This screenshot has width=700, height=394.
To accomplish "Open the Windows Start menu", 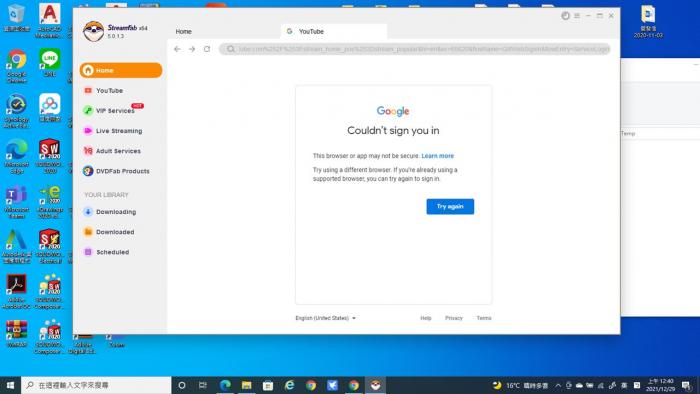I will tap(10, 385).
